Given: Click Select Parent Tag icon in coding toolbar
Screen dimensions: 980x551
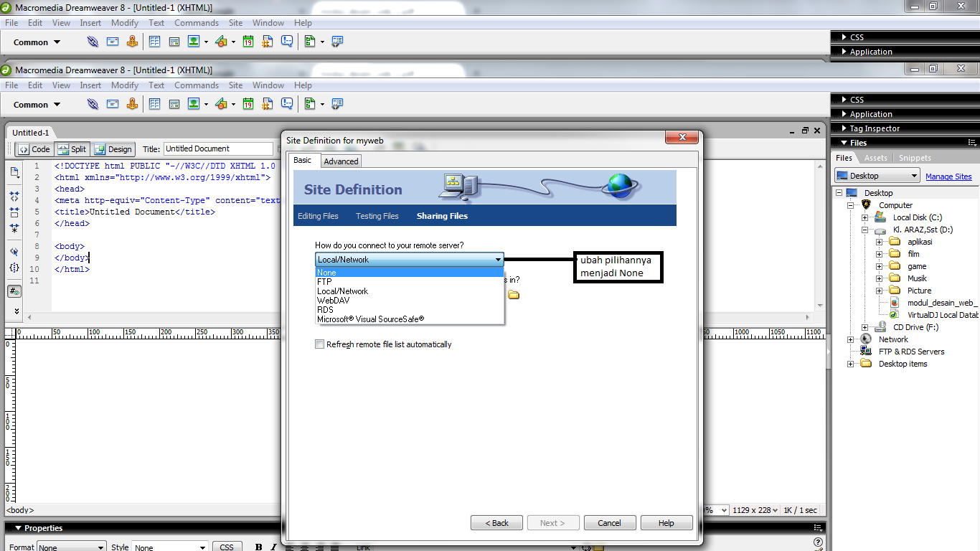Looking at the screenshot, I should click(x=14, y=252).
